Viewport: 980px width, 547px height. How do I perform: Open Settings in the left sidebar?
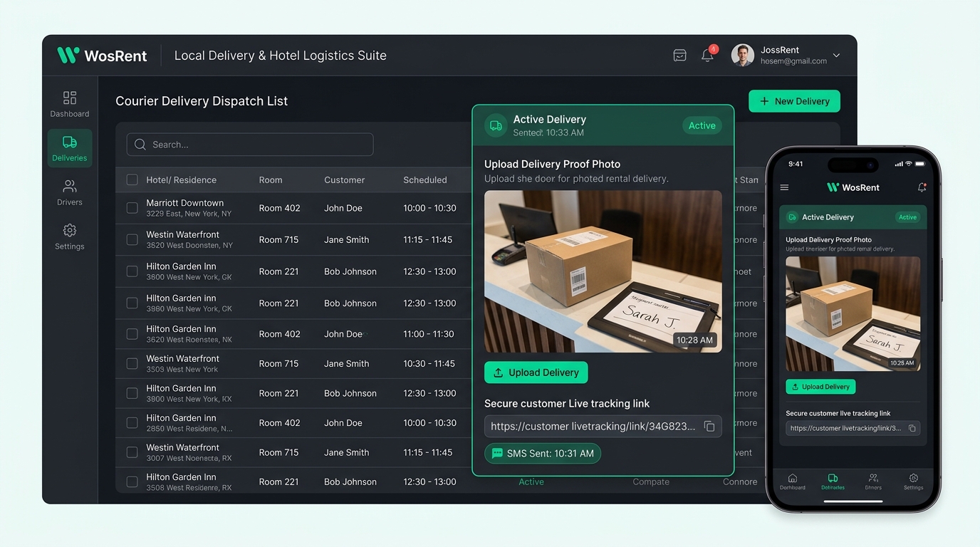pos(70,236)
